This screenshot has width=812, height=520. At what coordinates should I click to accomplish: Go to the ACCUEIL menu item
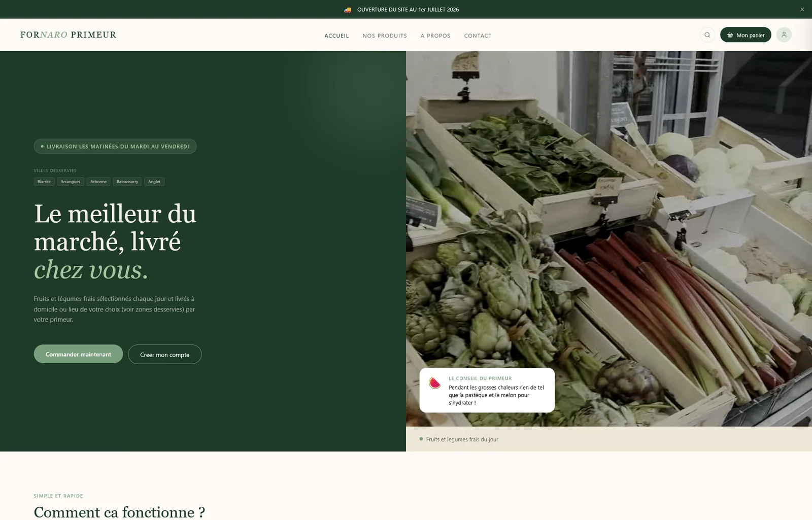click(x=336, y=36)
